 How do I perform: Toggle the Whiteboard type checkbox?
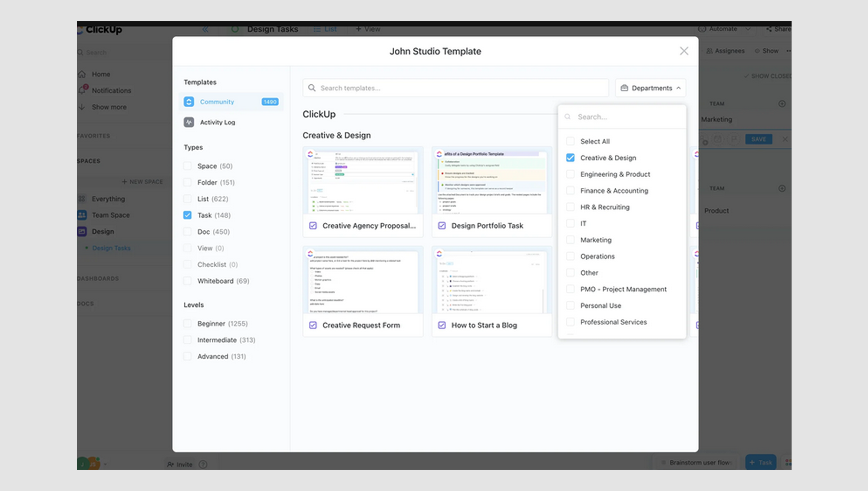pos(187,281)
